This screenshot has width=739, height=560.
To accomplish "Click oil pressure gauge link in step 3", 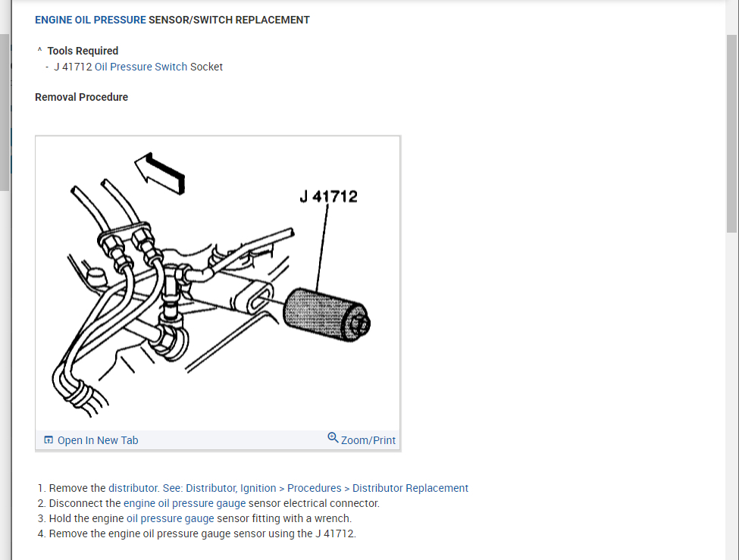I will [170, 518].
